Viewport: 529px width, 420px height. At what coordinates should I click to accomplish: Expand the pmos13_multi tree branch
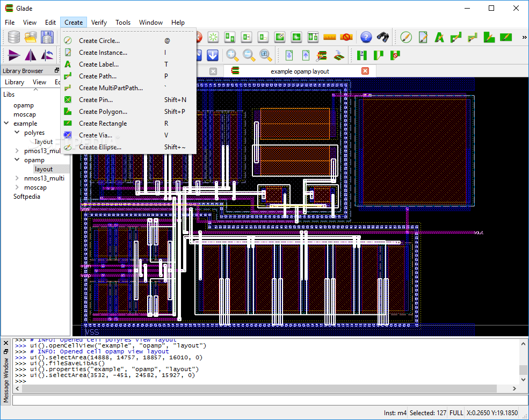[16, 150]
